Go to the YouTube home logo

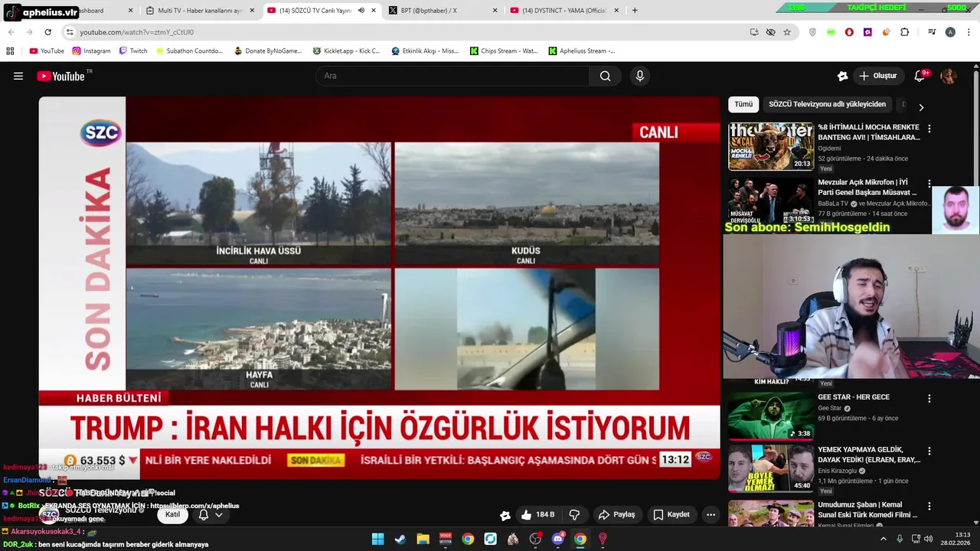60,76
